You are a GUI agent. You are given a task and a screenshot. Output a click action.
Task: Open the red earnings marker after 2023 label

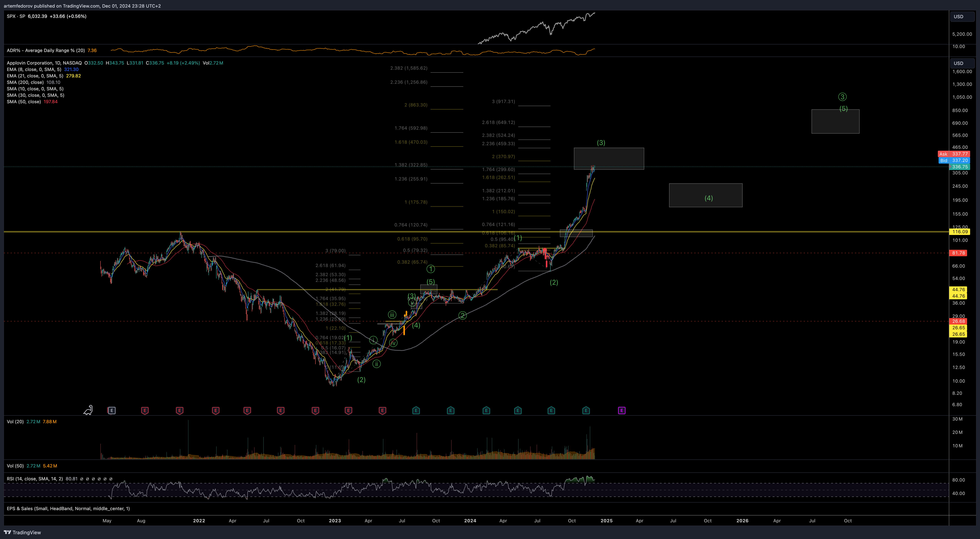(x=349, y=410)
